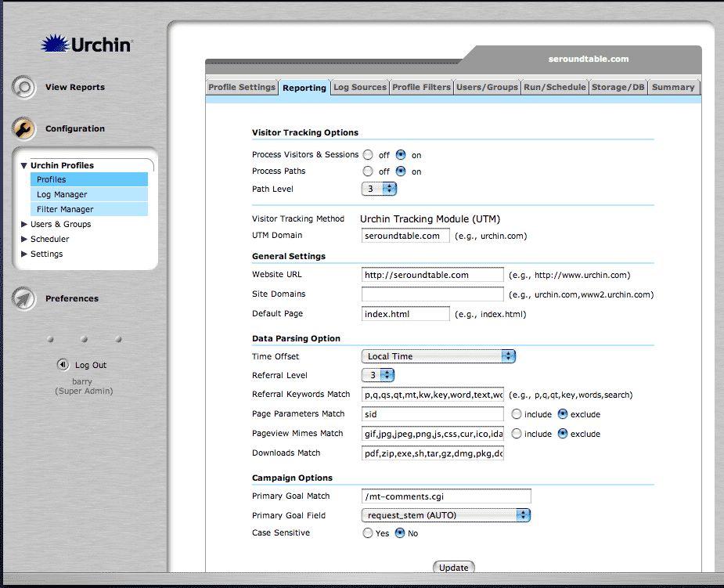Image resolution: width=724 pixels, height=588 pixels.
Task: Open the Storage/DB tab
Action: click(618, 87)
